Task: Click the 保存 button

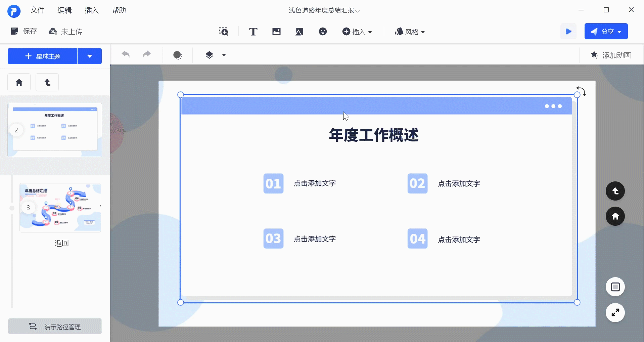Action: point(24,31)
